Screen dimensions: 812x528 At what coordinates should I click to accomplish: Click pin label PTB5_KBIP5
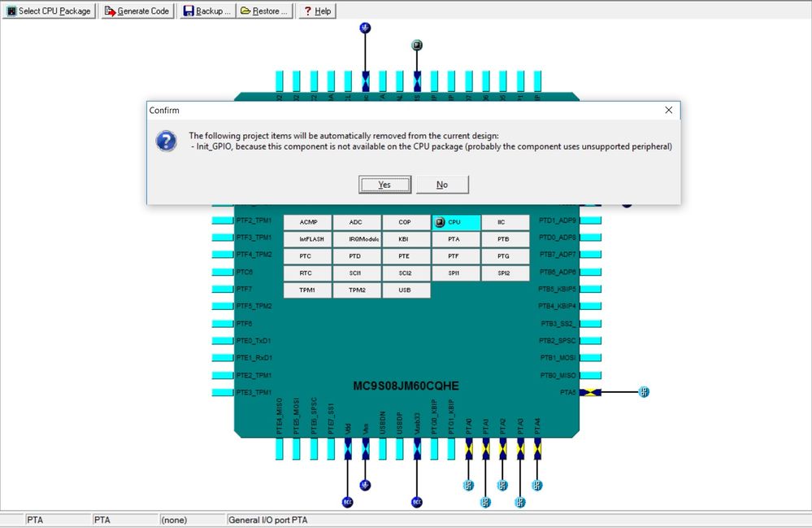557,289
